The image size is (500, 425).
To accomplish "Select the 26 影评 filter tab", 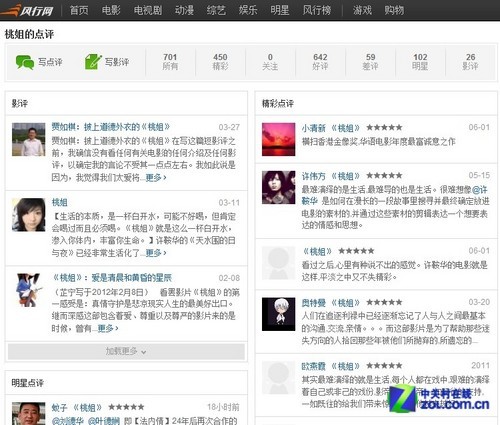I will click(x=470, y=62).
